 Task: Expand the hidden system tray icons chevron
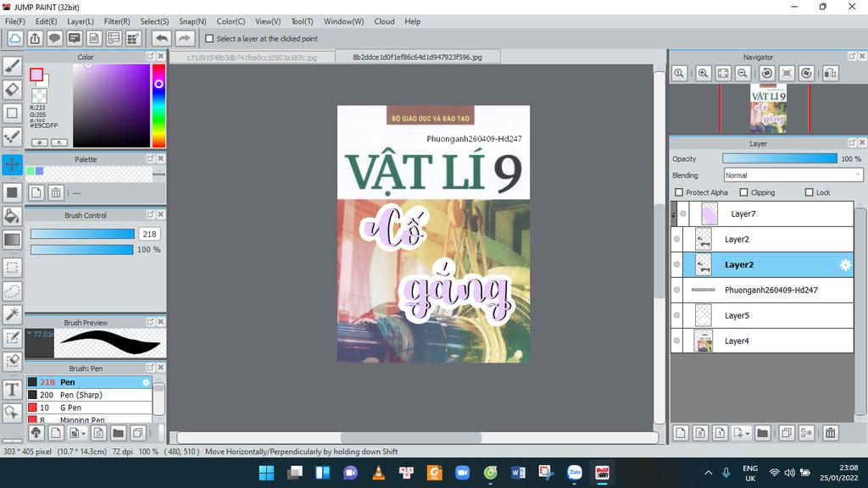[x=708, y=473]
